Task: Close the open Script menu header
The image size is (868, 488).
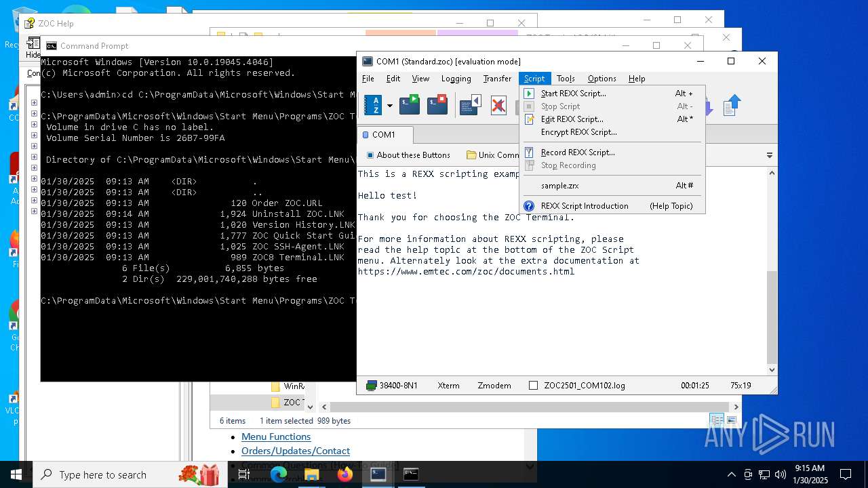Action: tap(534, 79)
